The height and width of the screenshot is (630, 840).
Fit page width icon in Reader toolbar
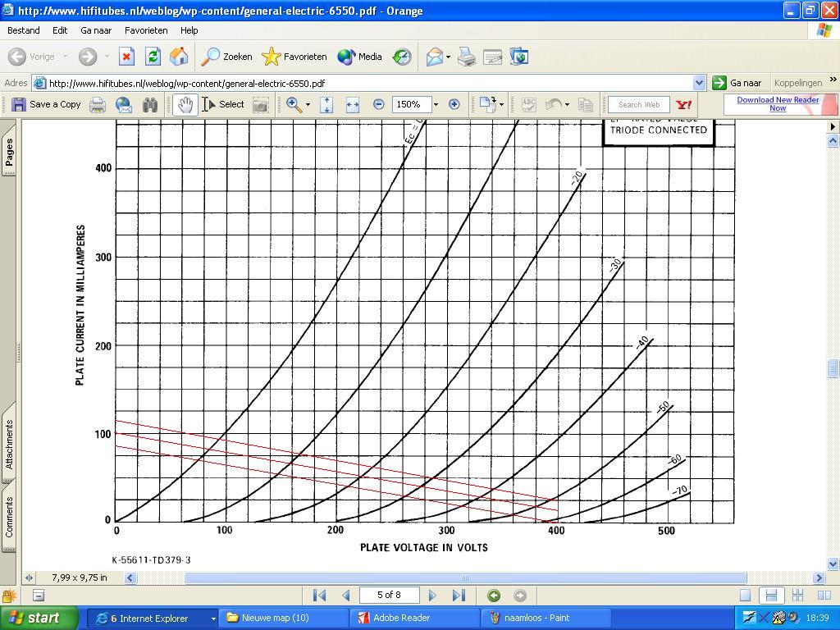pyautogui.click(x=353, y=105)
